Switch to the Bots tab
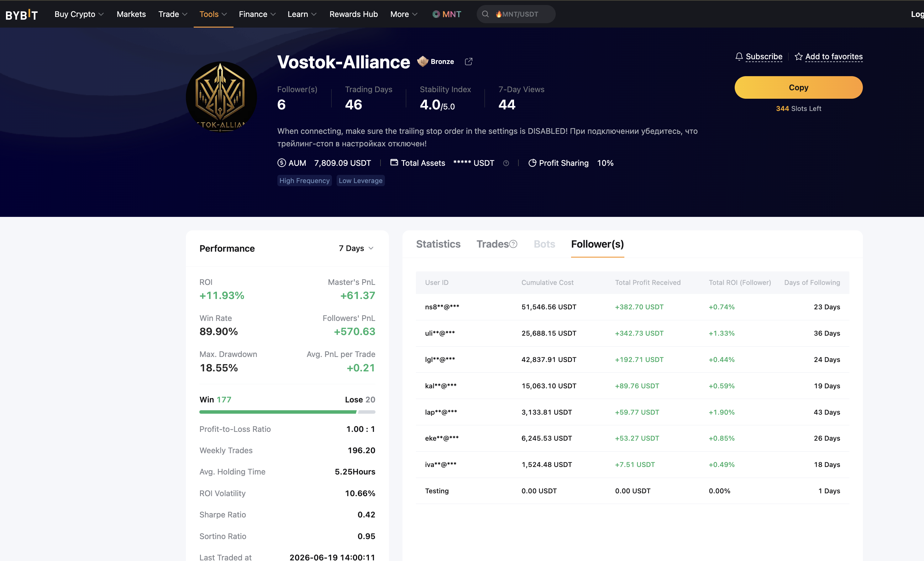Viewport: 924px width, 561px height. (544, 244)
